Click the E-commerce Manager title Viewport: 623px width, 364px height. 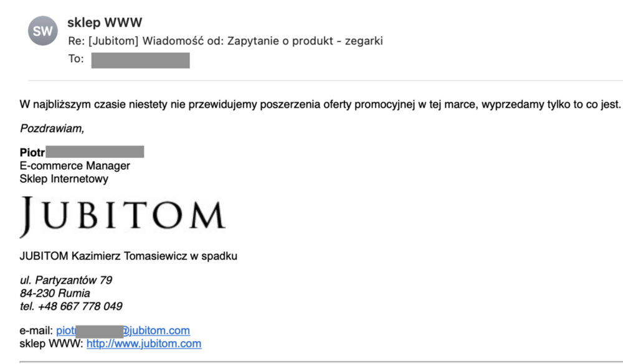click(75, 166)
